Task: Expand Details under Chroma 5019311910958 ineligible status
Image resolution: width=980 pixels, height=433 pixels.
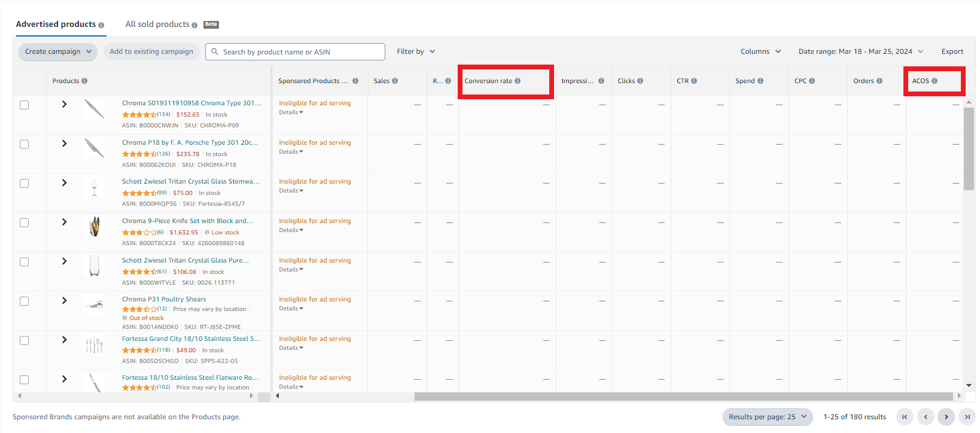Action: point(291,112)
